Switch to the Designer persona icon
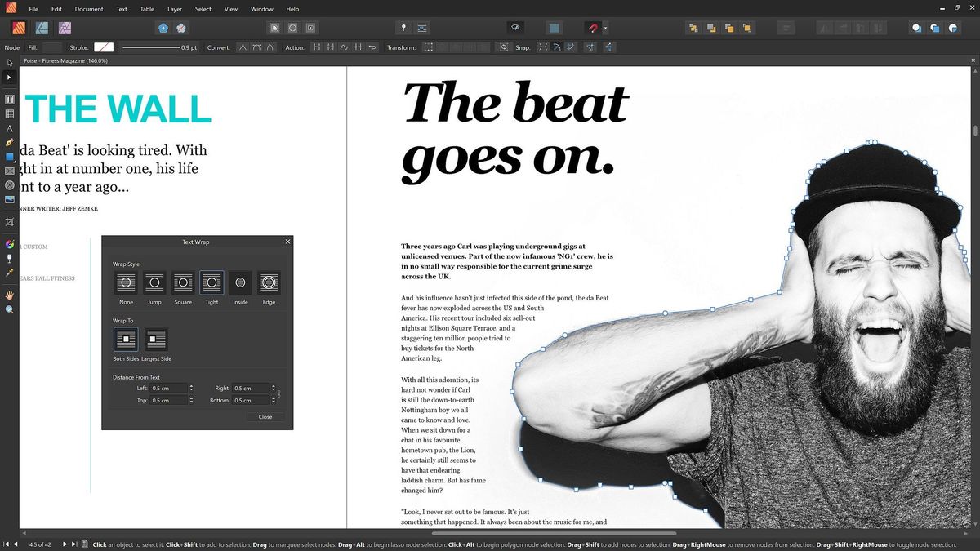The width and height of the screenshot is (980, 551). coord(42,27)
